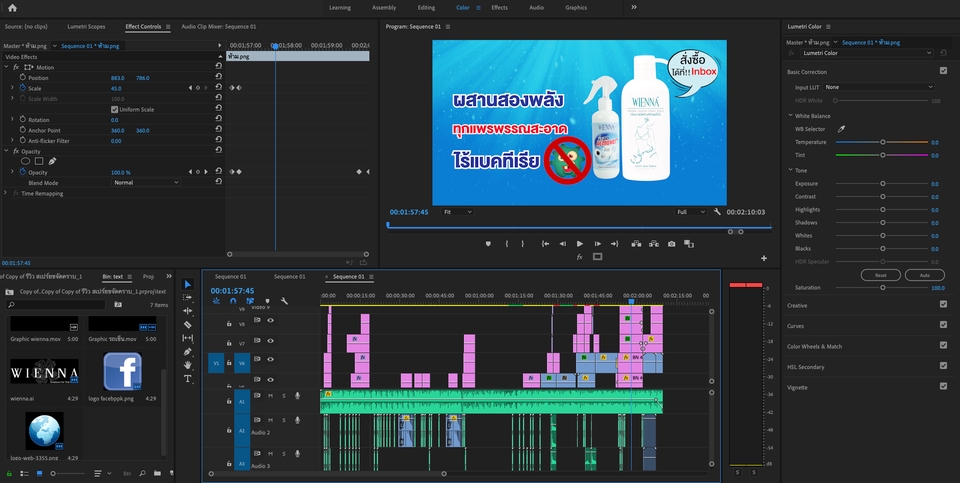Toggle Color Wheels & Match checkbox
The image size is (960, 483).
(943, 345)
